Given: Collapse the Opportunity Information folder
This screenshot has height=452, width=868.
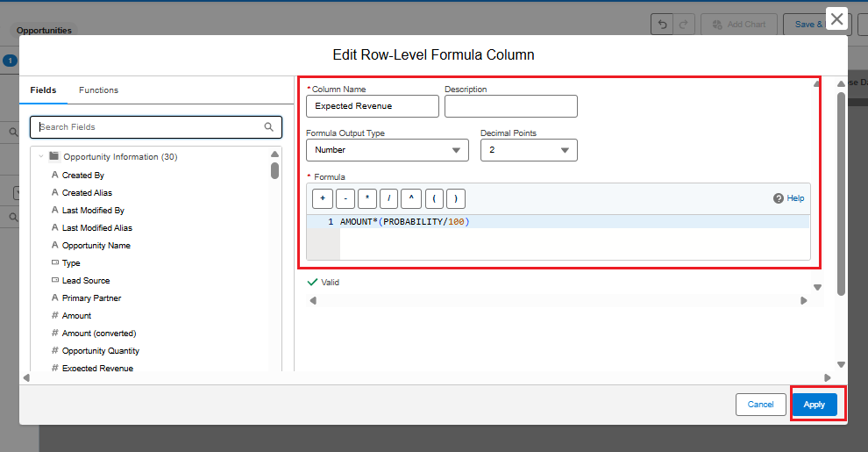Looking at the screenshot, I should (x=41, y=157).
